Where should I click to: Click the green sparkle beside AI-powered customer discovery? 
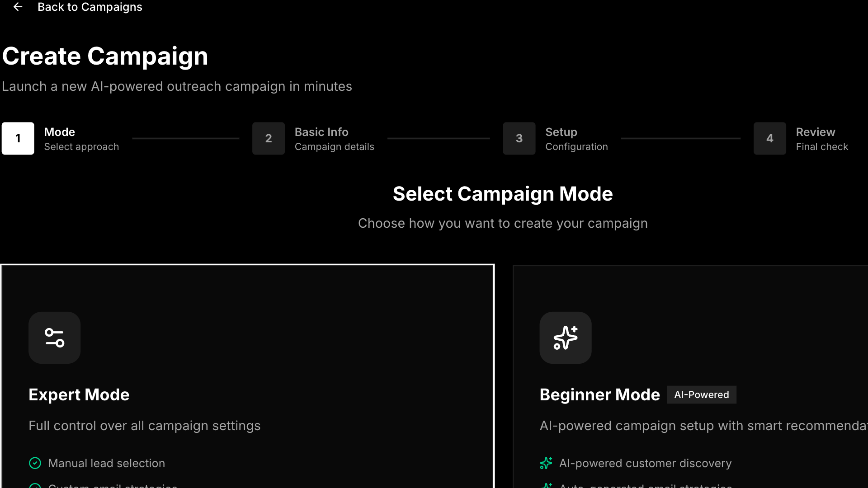point(546,463)
